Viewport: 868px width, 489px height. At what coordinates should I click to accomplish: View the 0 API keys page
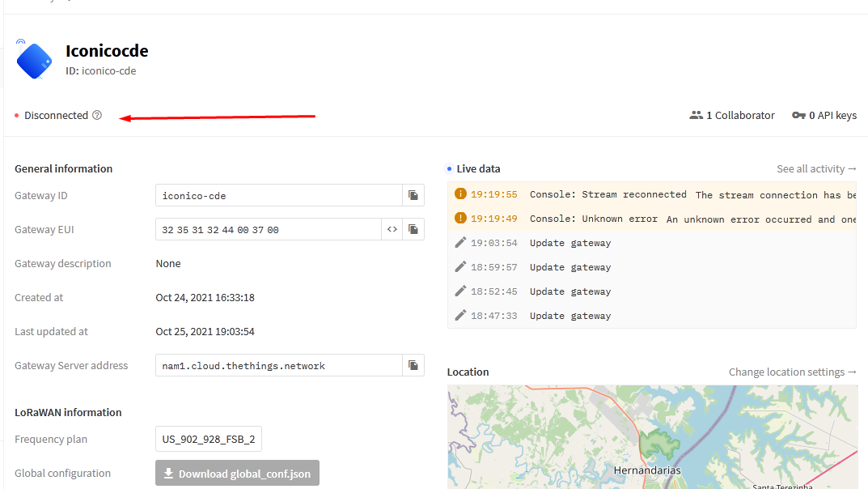click(824, 115)
